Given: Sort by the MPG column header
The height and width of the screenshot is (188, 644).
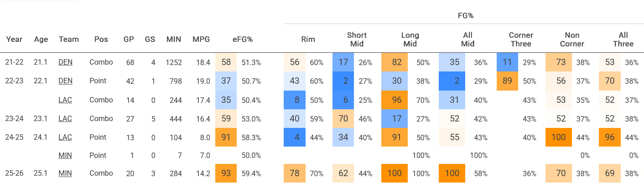Looking at the screenshot, I should click(201, 40).
